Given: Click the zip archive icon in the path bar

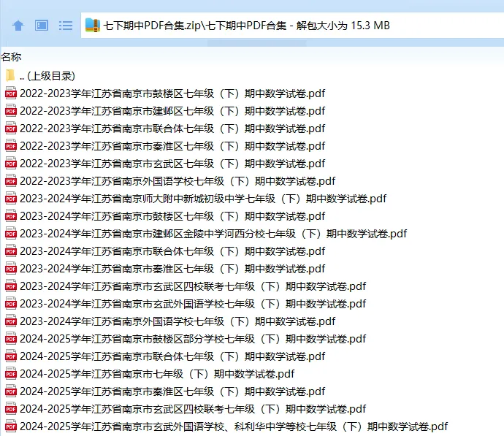Looking at the screenshot, I should pos(93,25).
